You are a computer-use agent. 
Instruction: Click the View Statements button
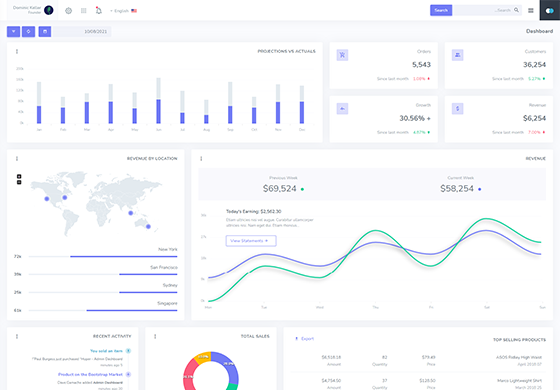[251, 241]
